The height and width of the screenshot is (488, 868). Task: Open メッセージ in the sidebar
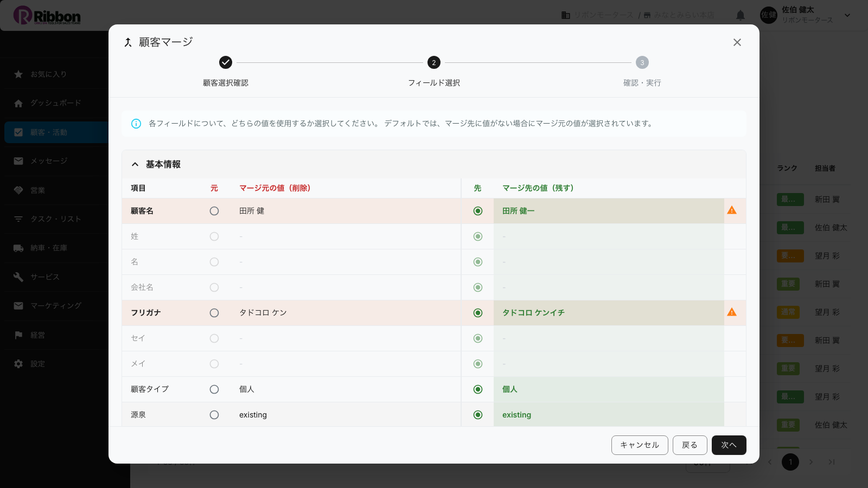tap(56, 161)
